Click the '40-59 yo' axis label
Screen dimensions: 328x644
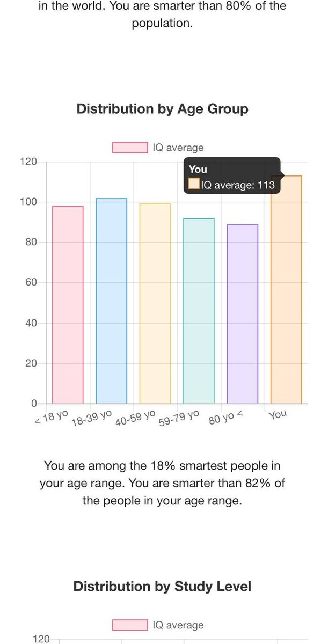point(135,419)
